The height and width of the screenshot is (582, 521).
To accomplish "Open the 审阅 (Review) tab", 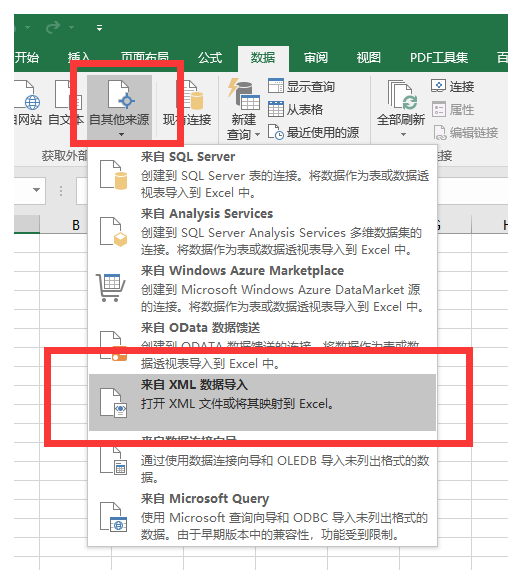I will click(316, 58).
